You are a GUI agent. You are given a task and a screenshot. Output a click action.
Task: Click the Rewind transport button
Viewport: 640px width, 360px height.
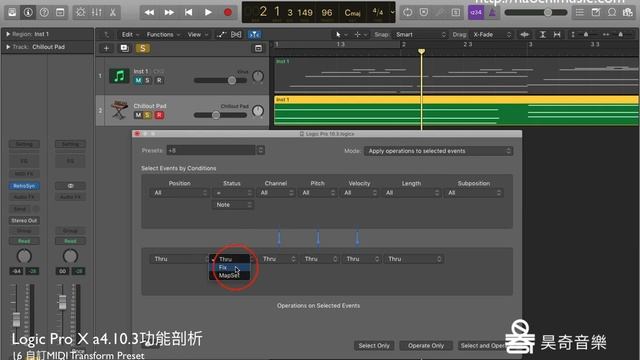coord(149,13)
